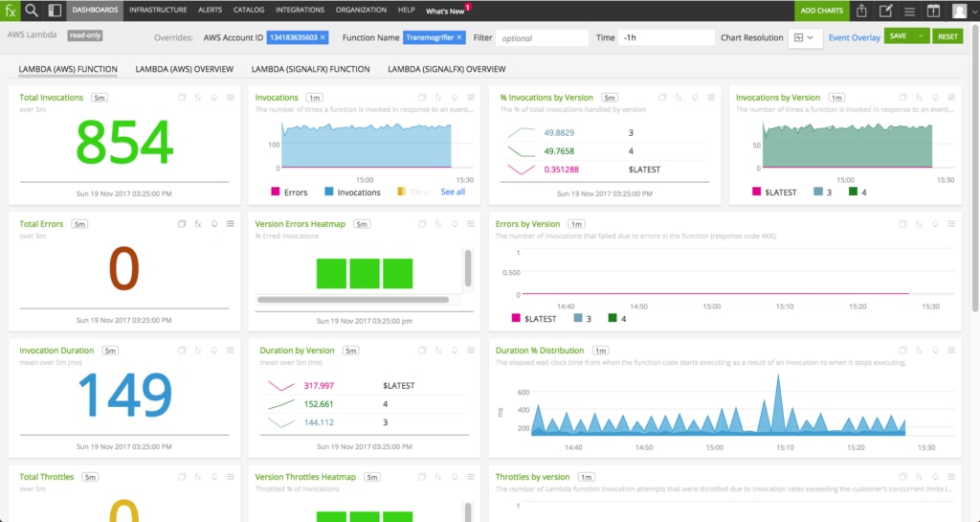The height and width of the screenshot is (522, 980).
Task: Switch to LAMBDA (SIGNALFX) FUNCTION tab
Action: 311,69
